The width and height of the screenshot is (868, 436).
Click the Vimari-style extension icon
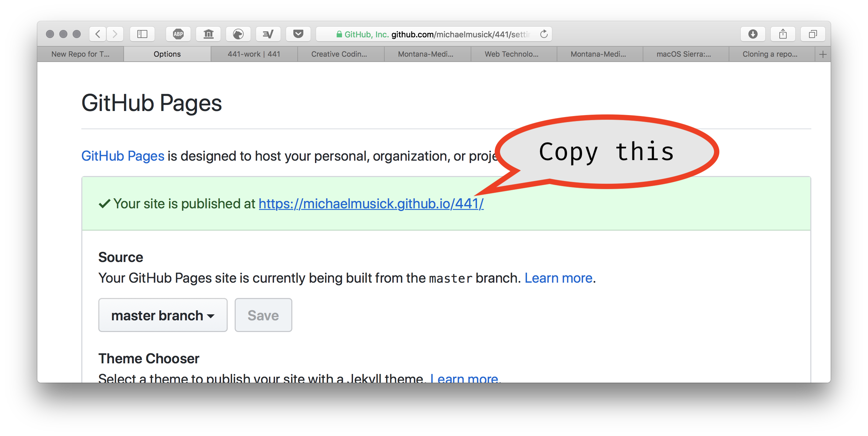click(x=268, y=34)
